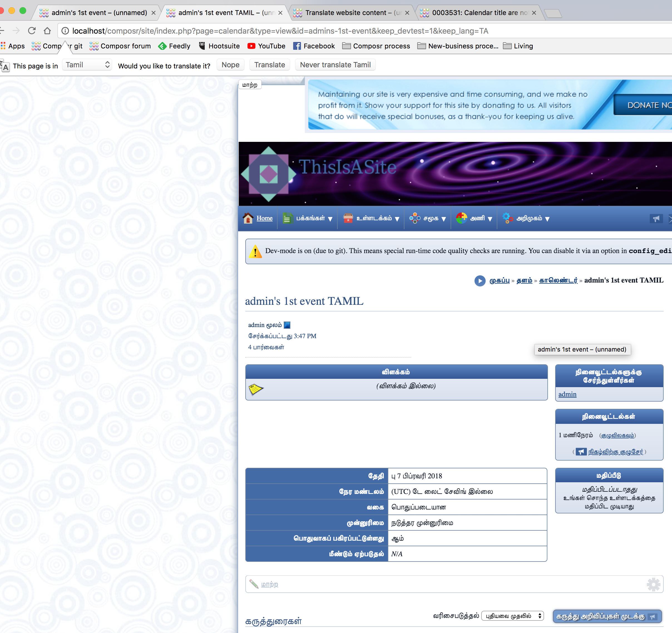Click the browser reload icon
Screen dimensions: 672x633
coord(32,31)
